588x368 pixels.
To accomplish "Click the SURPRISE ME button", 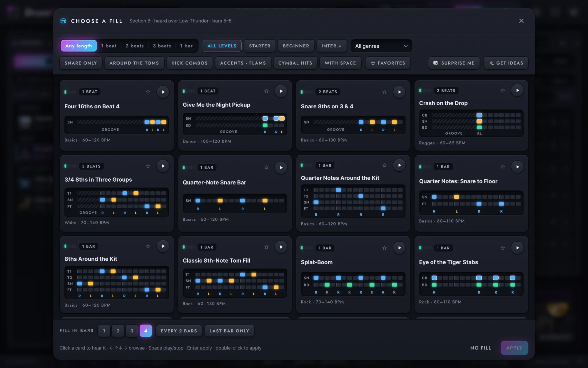I will click(454, 63).
